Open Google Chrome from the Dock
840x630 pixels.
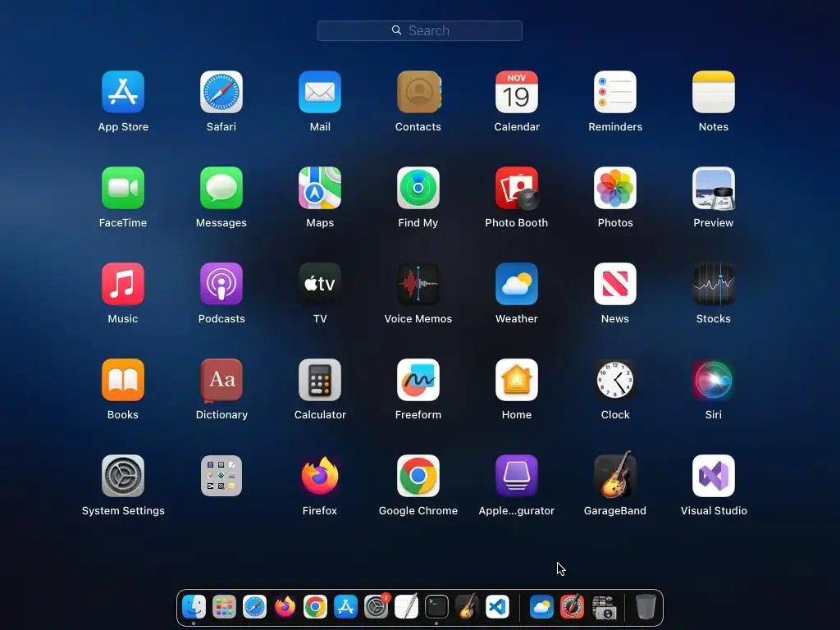pos(315,607)
